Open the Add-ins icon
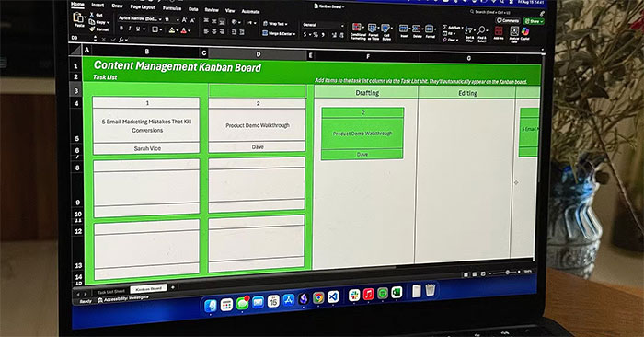Image resolution: width=644 pixels, height=337 pixels. coord(499,30)
